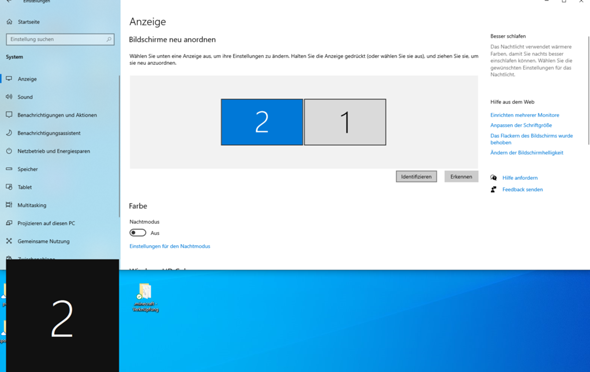Click the Identifizieren button
Screen dimensions: 590x372
416,176
